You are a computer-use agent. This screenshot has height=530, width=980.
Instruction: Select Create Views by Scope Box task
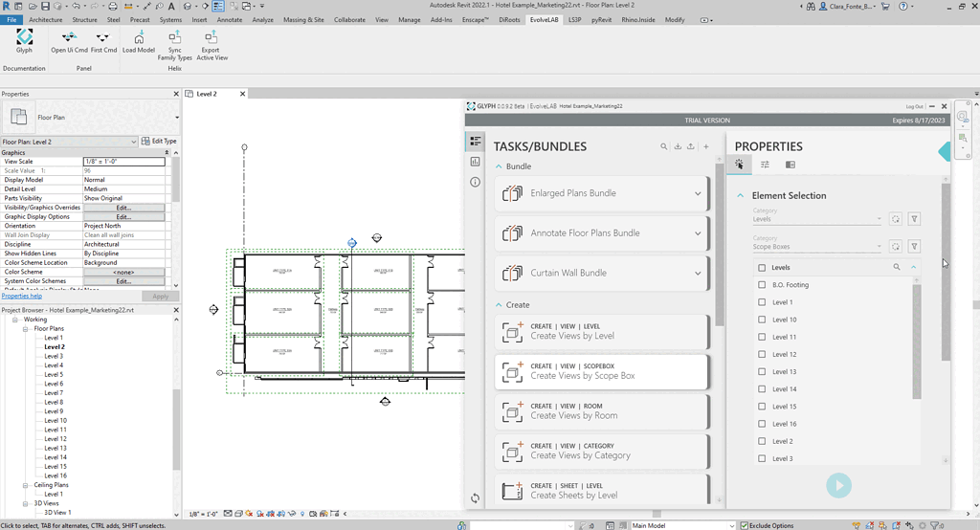[x=601, y=372]
